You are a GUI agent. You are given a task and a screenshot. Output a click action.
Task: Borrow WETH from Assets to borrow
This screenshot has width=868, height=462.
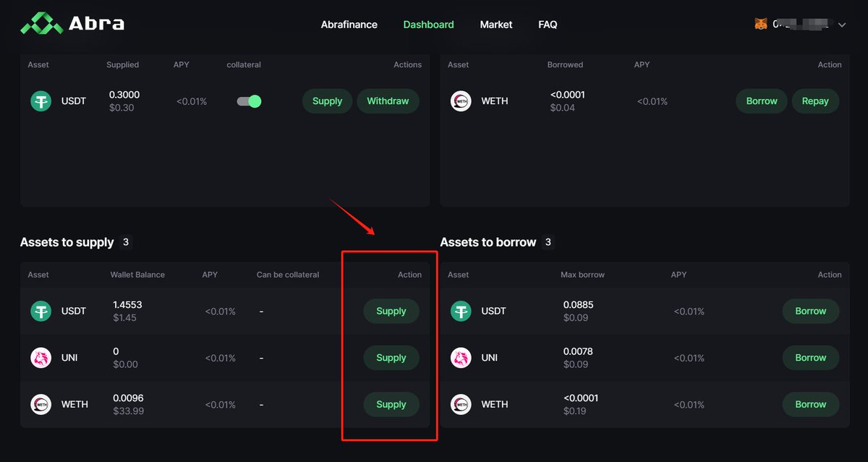pyautogui.click(x=811, y=404)
